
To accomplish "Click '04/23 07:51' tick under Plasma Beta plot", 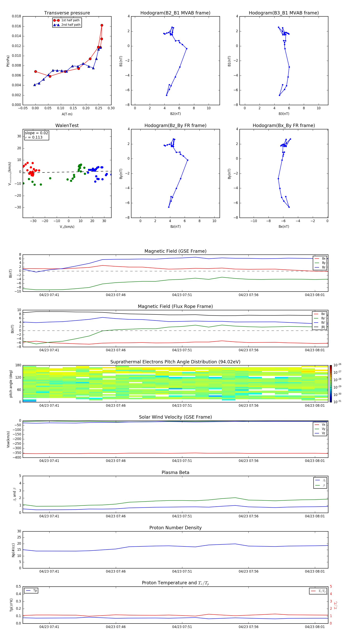I will [x=182, y=516].
